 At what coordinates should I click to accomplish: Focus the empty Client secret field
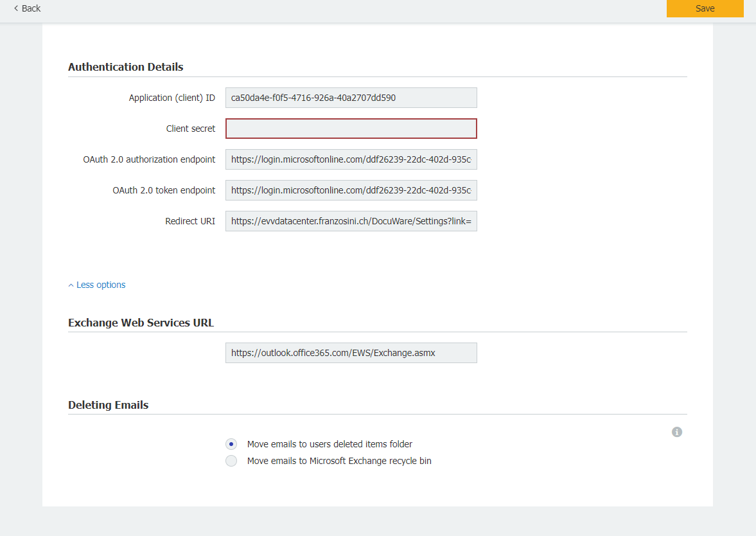[x=351, y=129]
